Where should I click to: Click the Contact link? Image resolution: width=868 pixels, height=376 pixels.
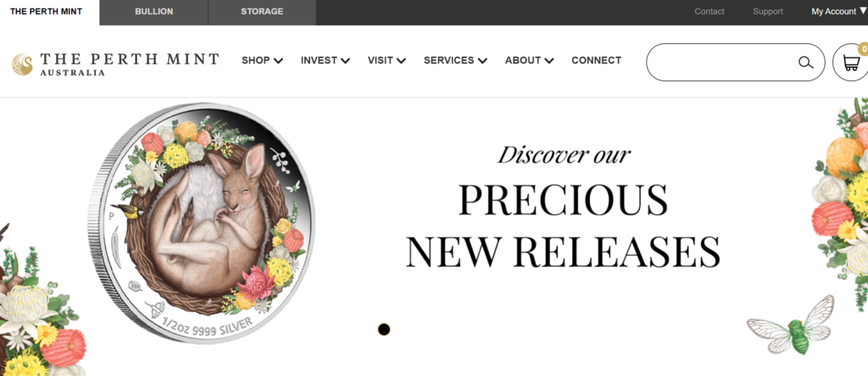(709, 12)
